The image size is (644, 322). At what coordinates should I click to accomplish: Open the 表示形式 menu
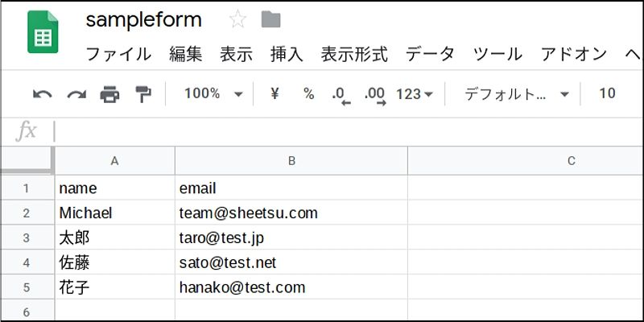point(354,54)
